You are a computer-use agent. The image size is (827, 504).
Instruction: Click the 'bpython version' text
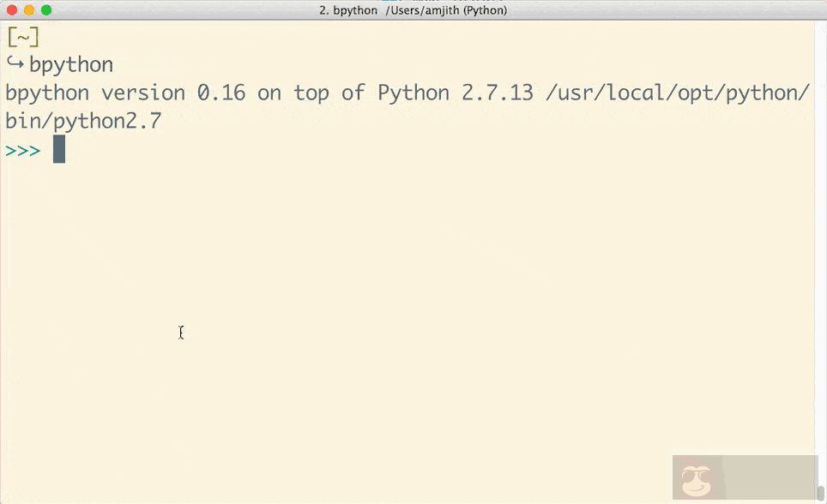click(x=94, y=93)
